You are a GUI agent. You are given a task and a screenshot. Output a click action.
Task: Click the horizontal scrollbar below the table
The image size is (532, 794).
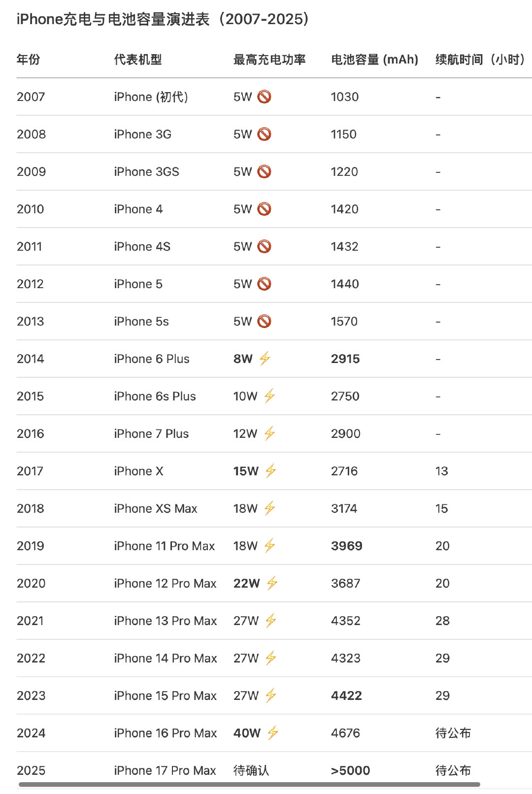(x=249, y=784)
